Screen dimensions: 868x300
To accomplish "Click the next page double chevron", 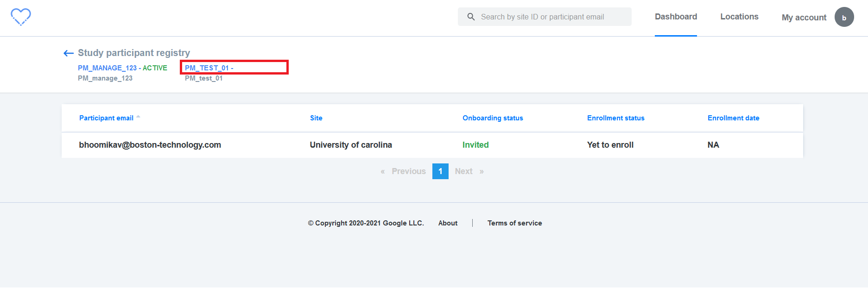I will [x=482, y=171].
